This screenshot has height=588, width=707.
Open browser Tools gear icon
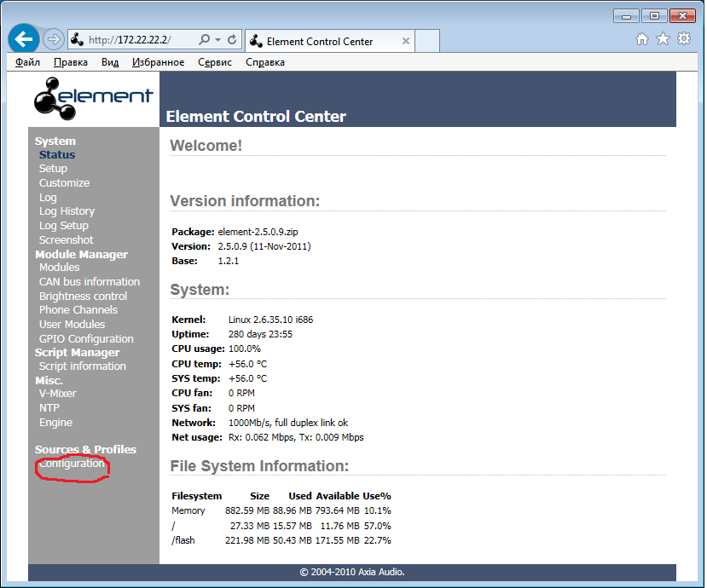pyautogui.click(x=684, y=38)
